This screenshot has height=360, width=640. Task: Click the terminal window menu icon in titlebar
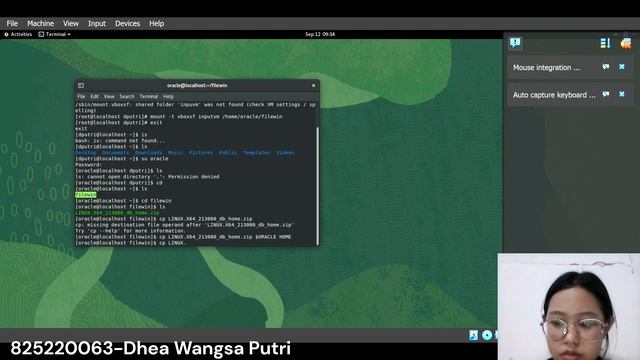[81, 86]
